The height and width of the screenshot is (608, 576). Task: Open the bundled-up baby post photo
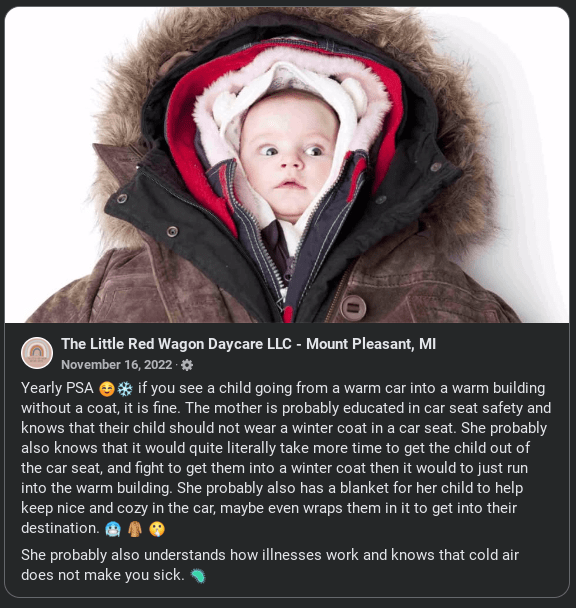click(287, 165)
